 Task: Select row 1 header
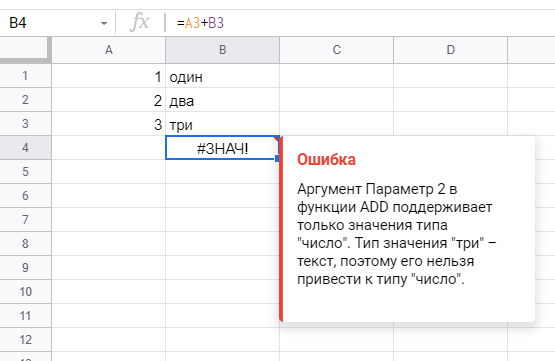coord(25,76)
